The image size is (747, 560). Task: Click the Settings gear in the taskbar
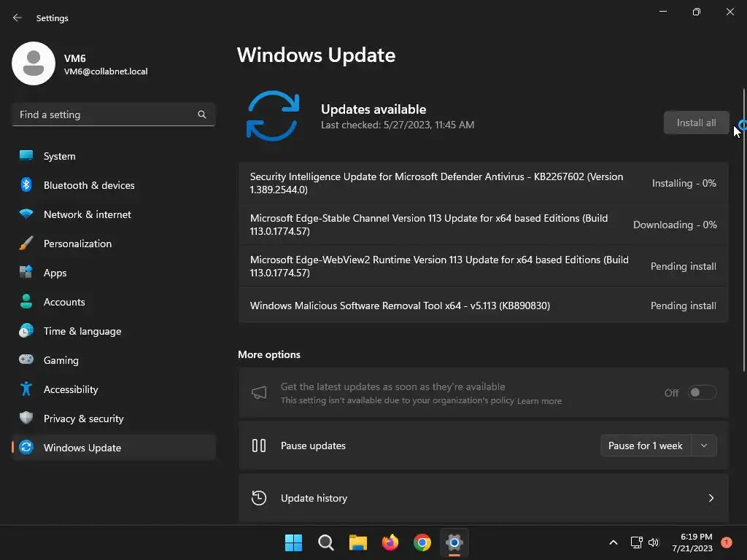[x=454, y=542]
